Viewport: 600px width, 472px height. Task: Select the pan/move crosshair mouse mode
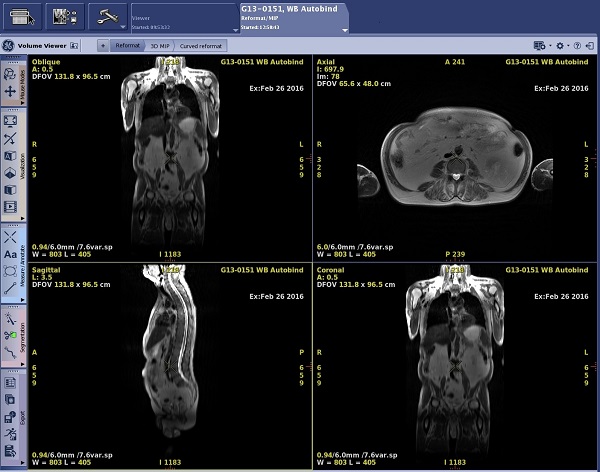(11, 91)
